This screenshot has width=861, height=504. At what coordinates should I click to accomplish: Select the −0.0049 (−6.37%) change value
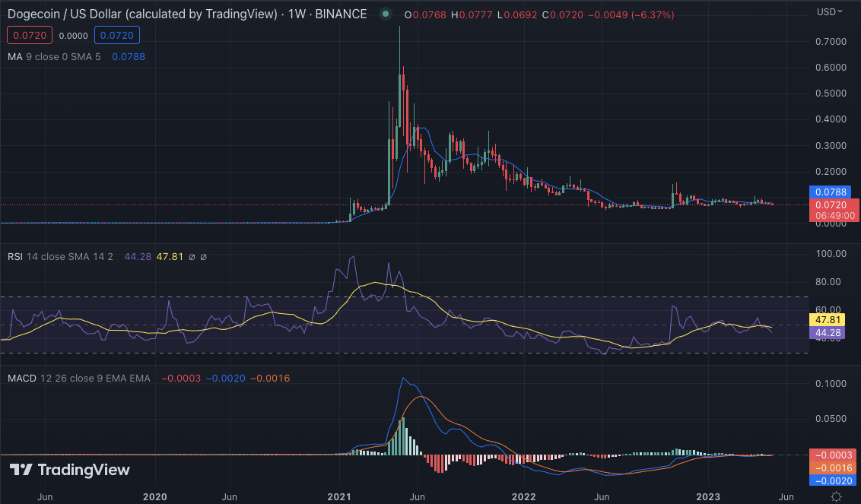pos(631,15)
